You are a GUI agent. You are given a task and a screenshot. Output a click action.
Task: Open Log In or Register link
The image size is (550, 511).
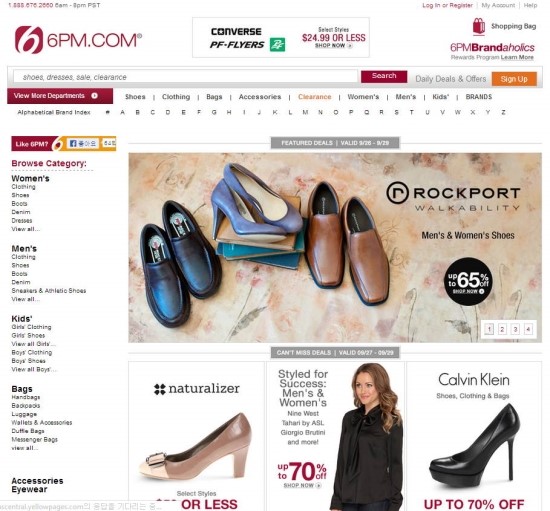[447, 5]
